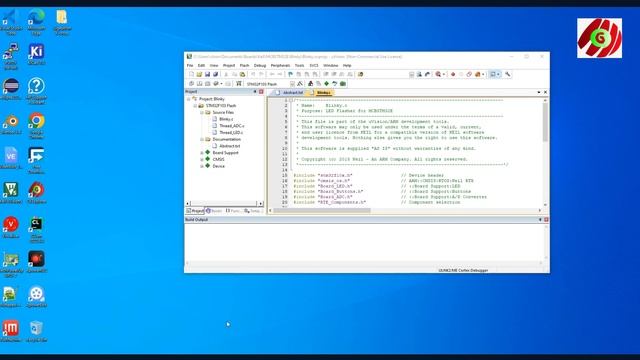Insert breakpoint with red dot icon
The width and height of the screenshot is (640, 360).
[453, 74]
